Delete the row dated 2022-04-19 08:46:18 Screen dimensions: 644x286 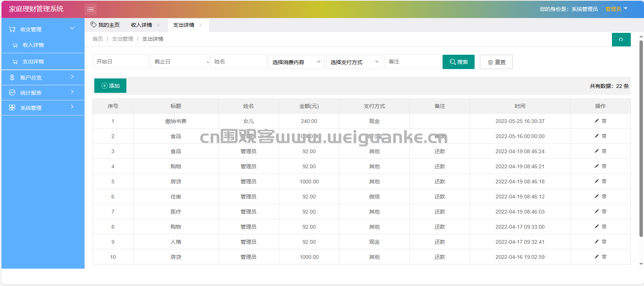(604, 181)
